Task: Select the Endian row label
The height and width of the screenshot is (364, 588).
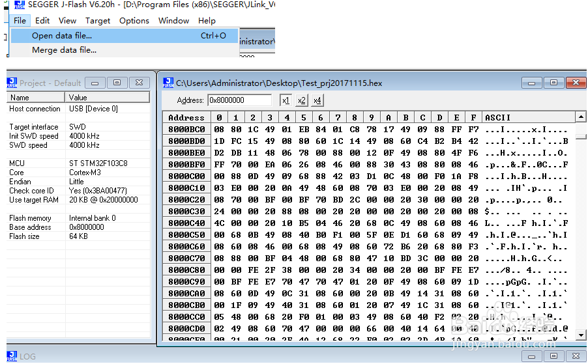Action: [x=20, y=182]
